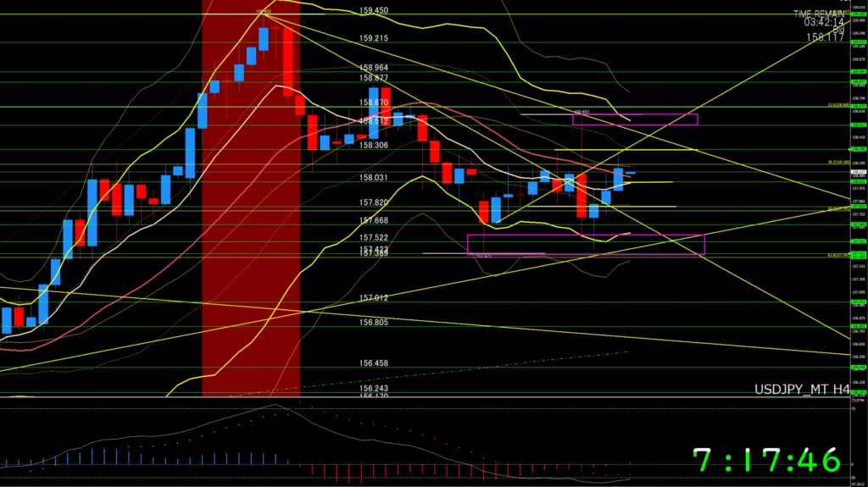The height and width of the screenshot is (487, 868).
Task: Click the 157.820 price level label
Action: 374,202
